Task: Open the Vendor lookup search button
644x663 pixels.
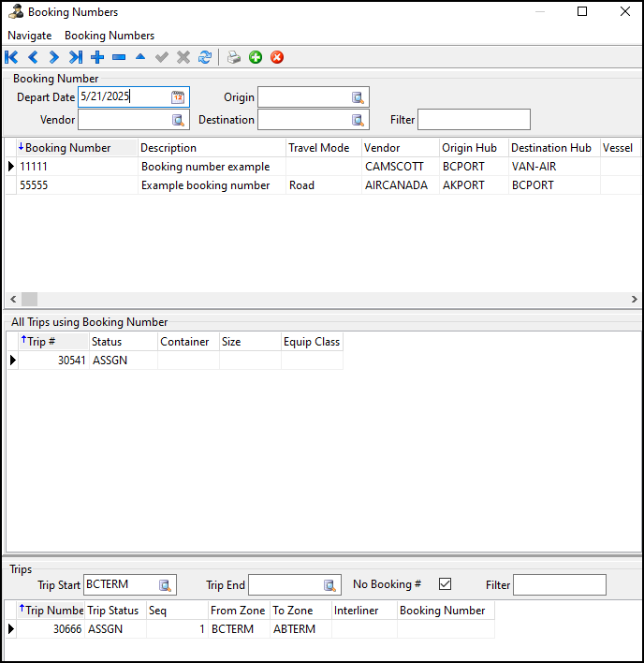Action: tap(178, 120)
